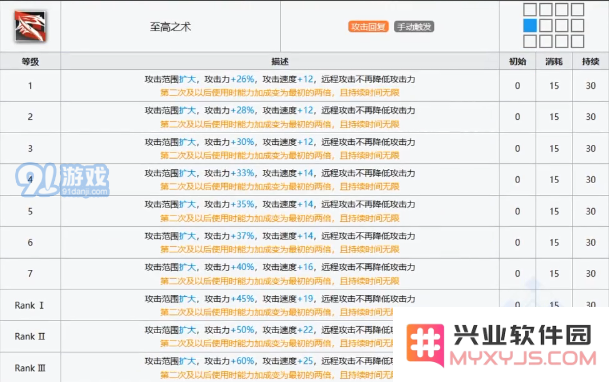Click the 持续 column header
The height and width of the screenshot is (382, 609).
[590, 61]
